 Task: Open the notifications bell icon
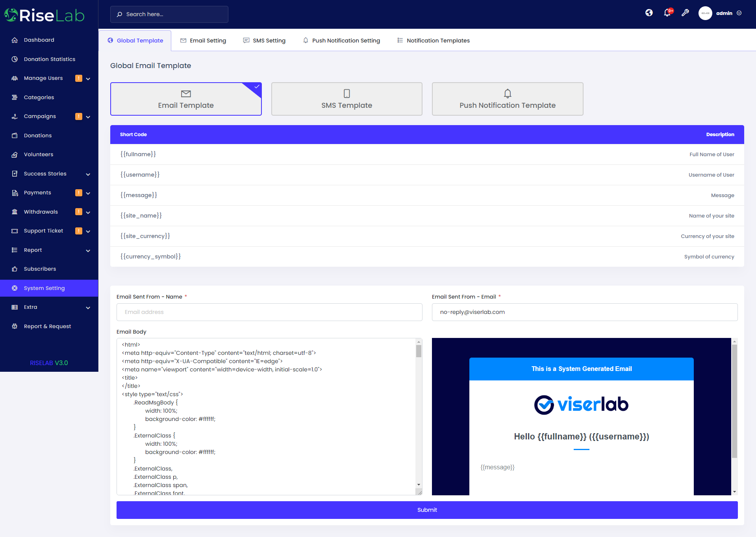[667, 13]
